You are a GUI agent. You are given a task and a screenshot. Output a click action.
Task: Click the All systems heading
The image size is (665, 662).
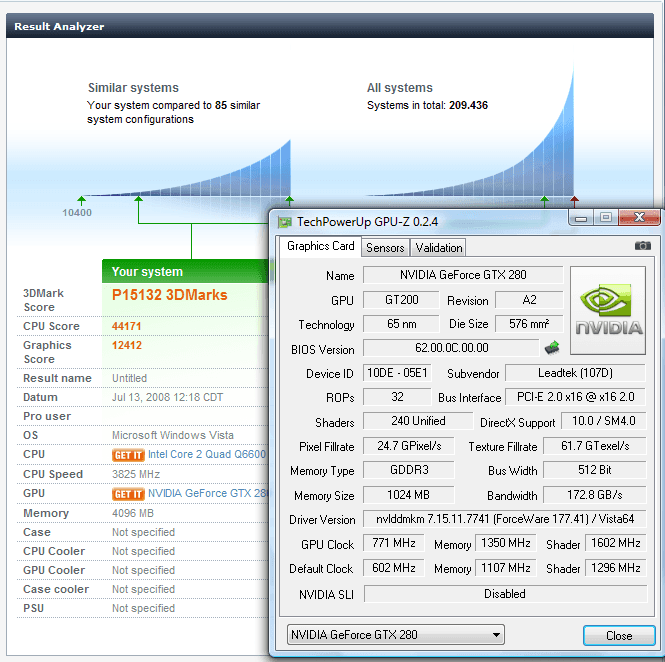point(400,88)
